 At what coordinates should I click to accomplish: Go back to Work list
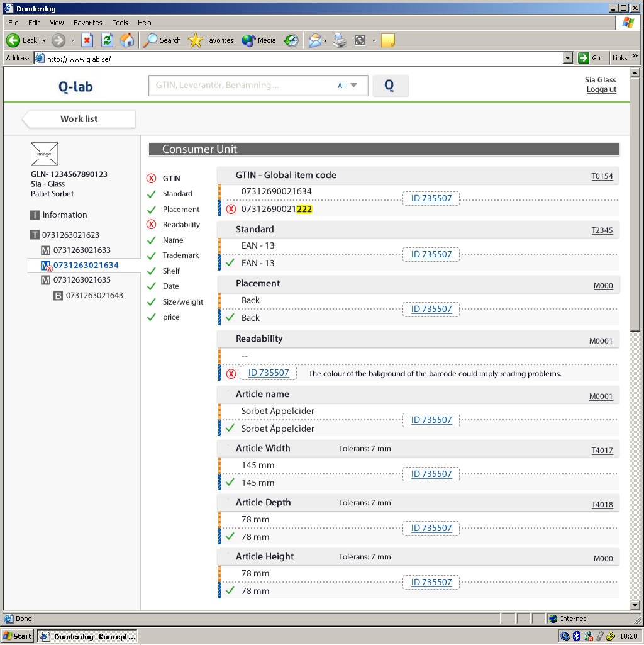tap(79, 119)
